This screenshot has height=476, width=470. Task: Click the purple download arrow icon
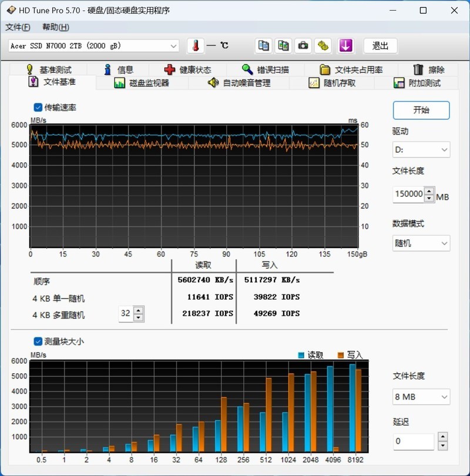pyautogui.click(x=346, y=46)
